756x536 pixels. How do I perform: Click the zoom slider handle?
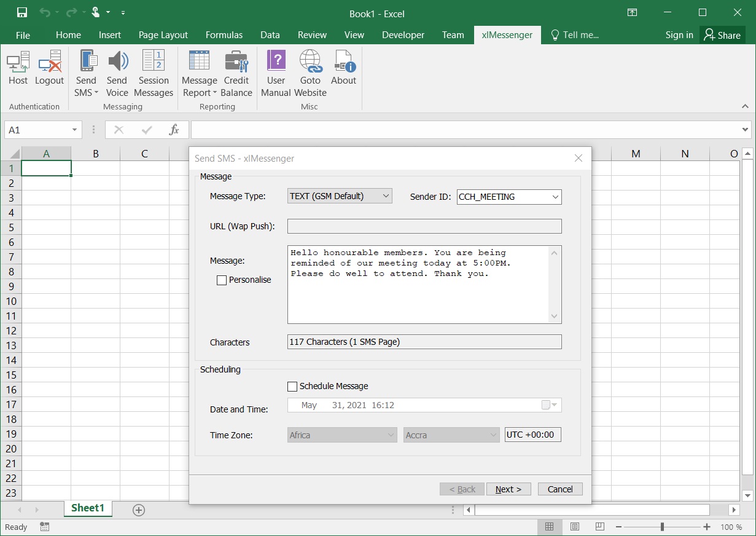pos(662,527)
